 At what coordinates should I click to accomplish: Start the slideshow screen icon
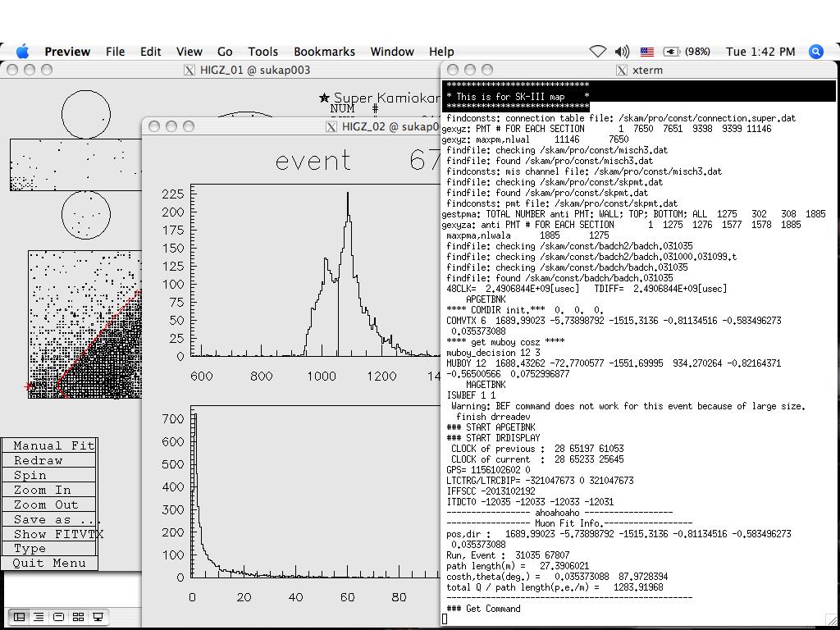[98, 617]
